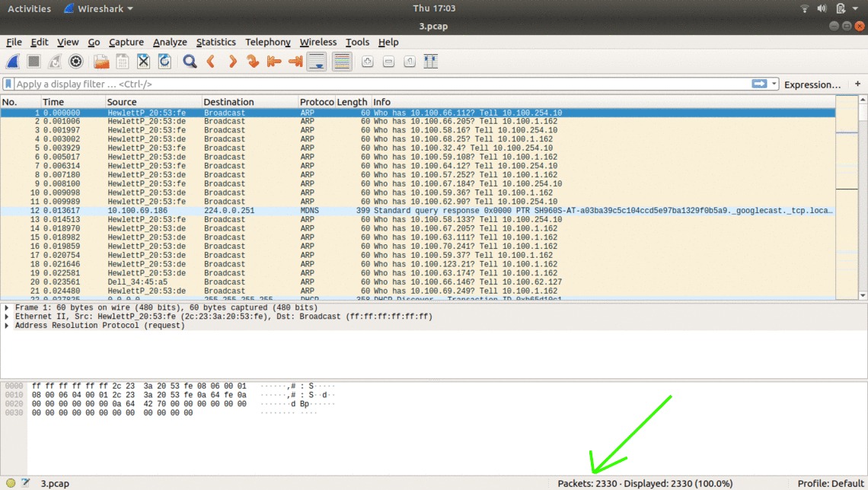Sort packets by the Info column
The image size is (868, 490).
(x=603, y=102)
